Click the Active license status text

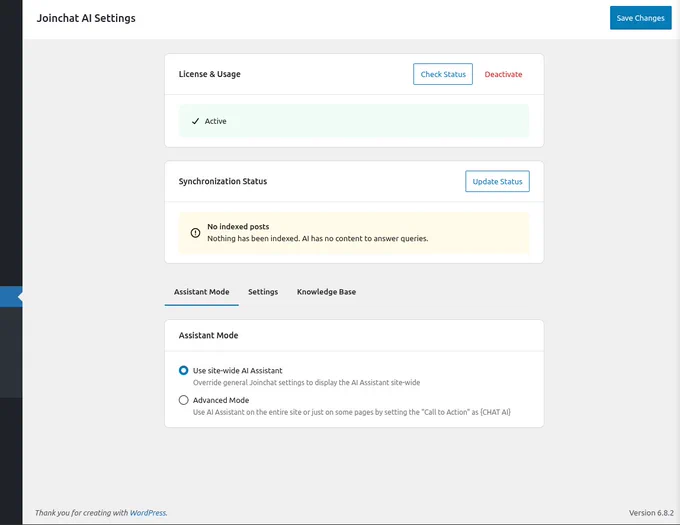coord(216,121)
